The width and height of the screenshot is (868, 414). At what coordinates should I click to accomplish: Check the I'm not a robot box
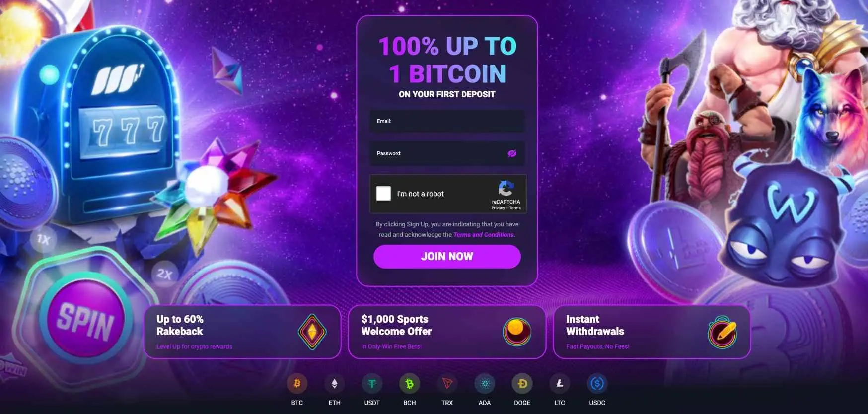(383, 194)
